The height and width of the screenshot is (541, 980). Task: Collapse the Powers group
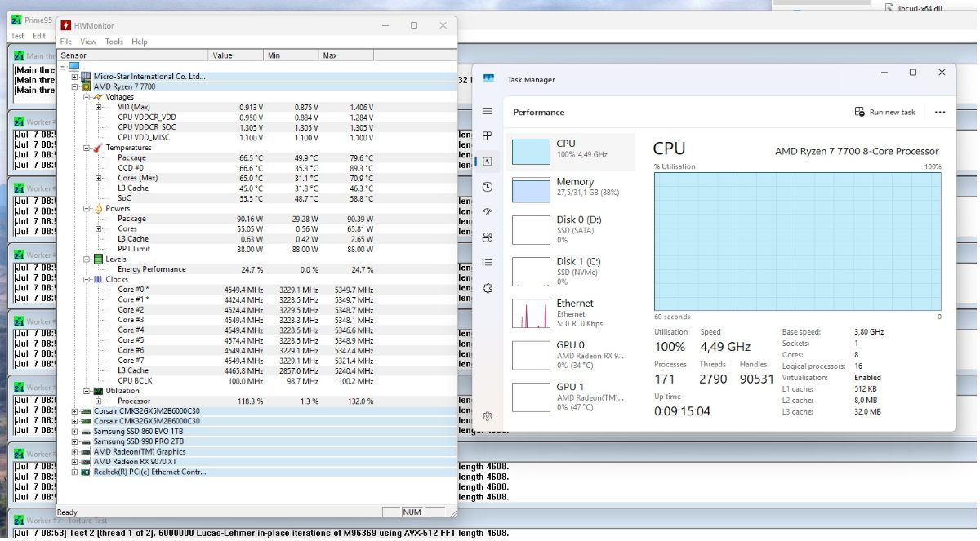87,208
